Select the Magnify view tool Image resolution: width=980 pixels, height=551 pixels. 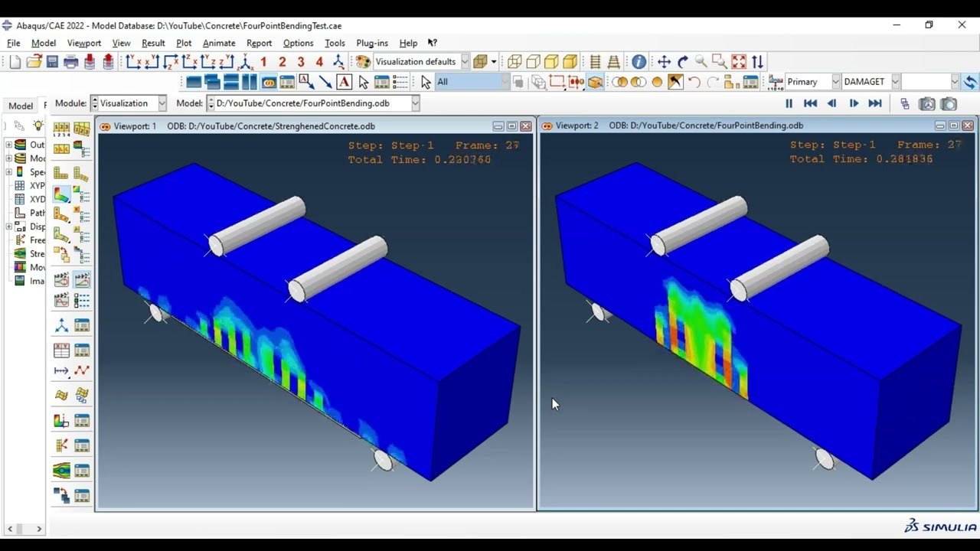(x=701, y=62)
